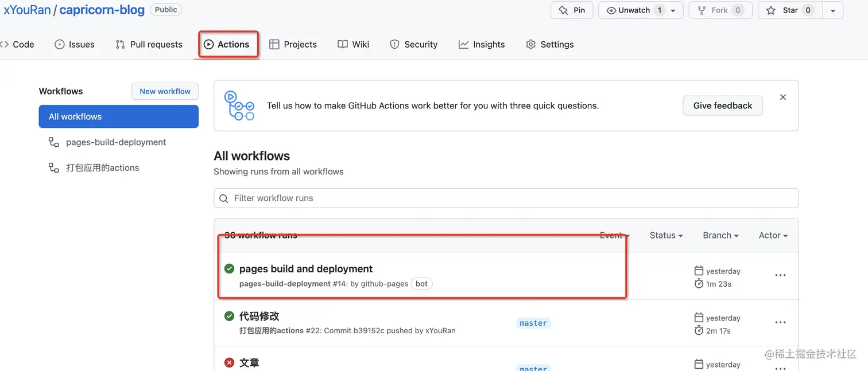Open the repository Settings tab
Viewport: 868px width, 371px height.
point(549,44)
